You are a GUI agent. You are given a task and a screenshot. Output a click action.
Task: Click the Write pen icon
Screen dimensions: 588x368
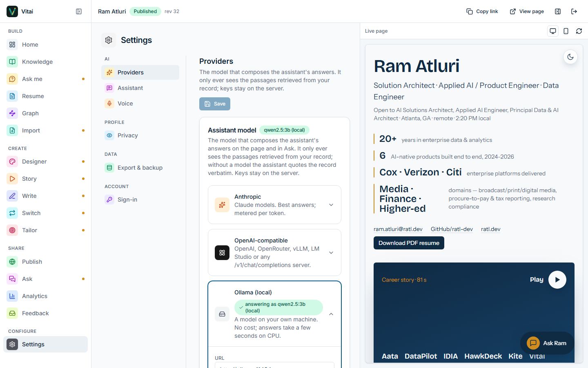pyautogui.click(x=12, y=196)
